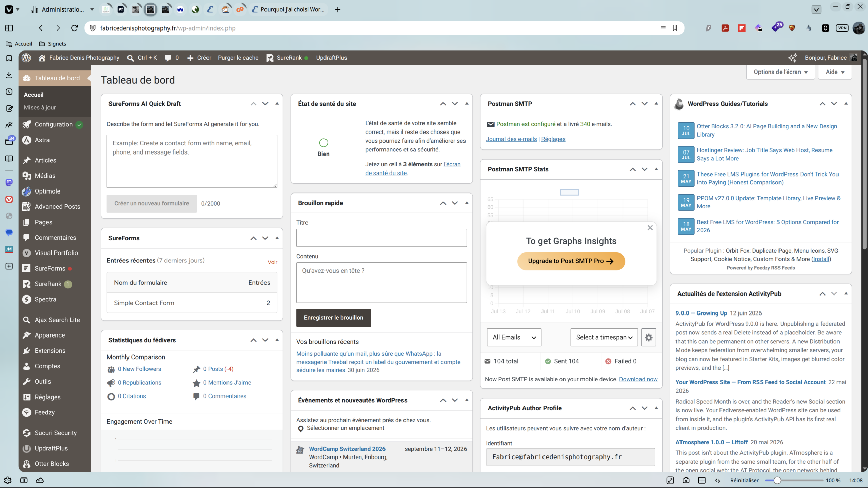Screen dimensions: 868x488
Task: Click Enregistrer le brouillon button
Action: [334, 318]
